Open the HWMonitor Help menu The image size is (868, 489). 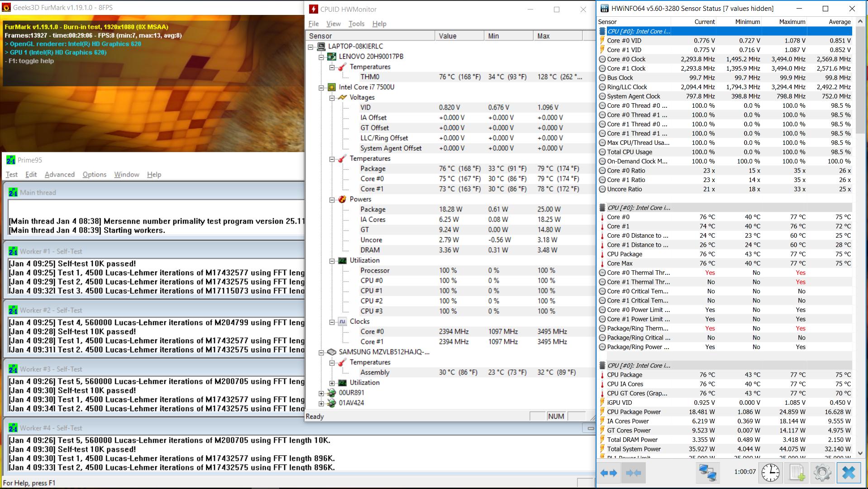tap(379, 24)
